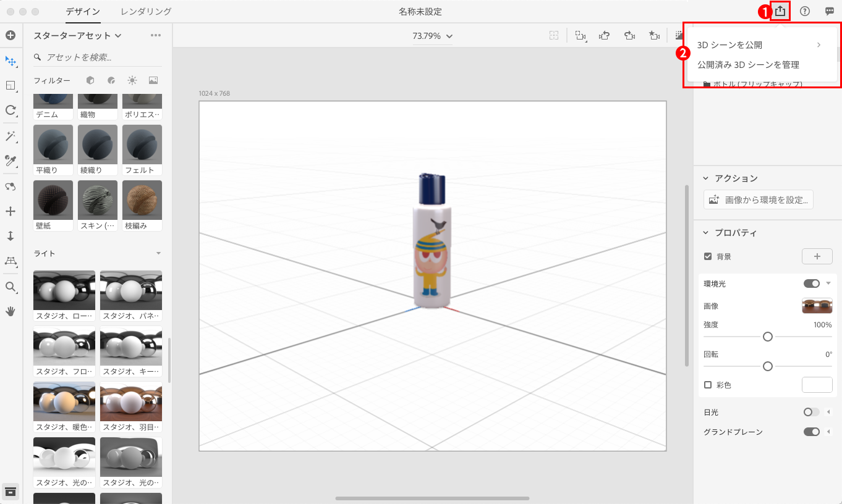Image resolution: width=842 pixels, height=504 pixels.
Task: Click the 画像から環境を設定 button
Action: [x=759, y=199]
